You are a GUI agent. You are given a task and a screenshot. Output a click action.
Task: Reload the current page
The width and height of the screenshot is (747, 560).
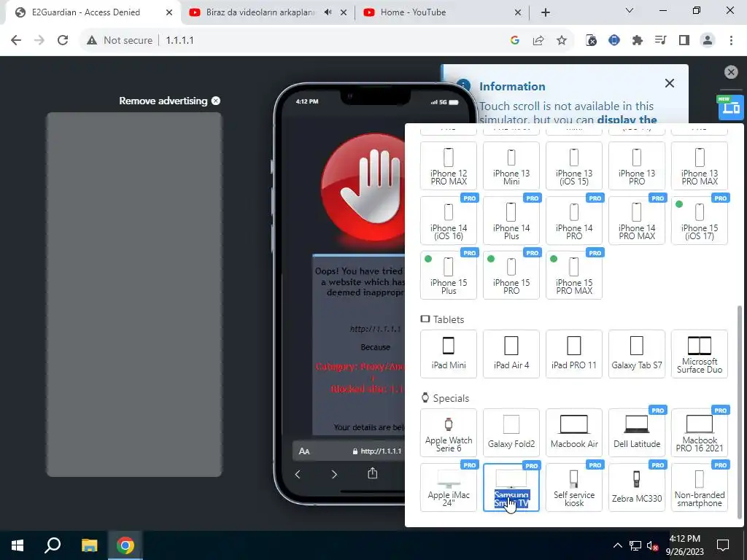tap(63, 41)
